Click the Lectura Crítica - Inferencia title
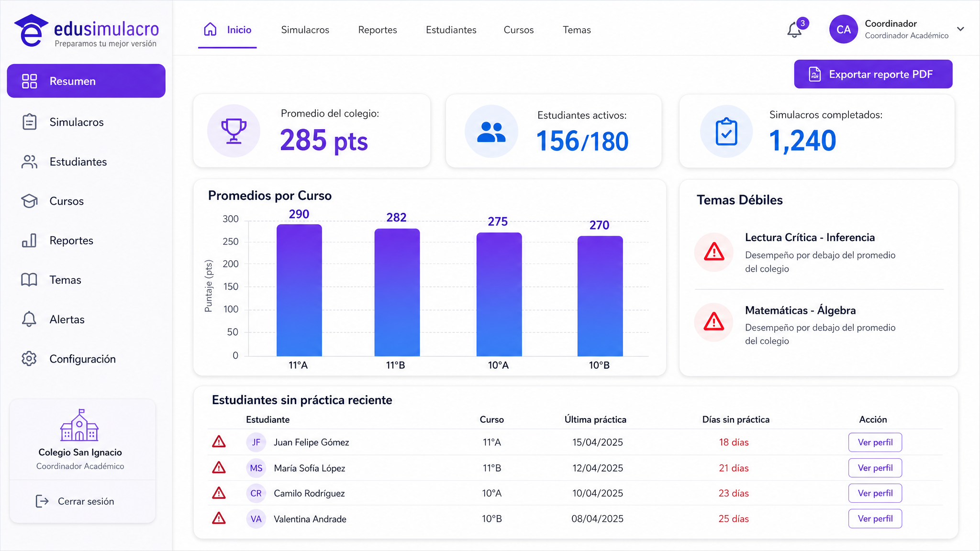980x551 pixels. tap(810, 237)
